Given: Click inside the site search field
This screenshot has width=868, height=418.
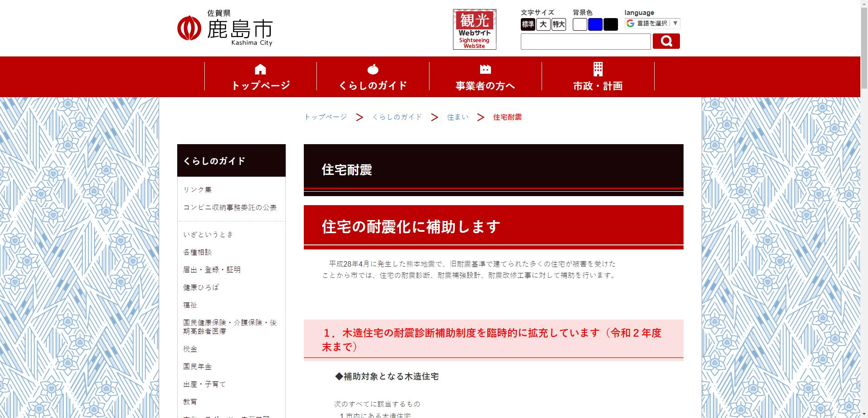Looking at the screenshot, I should 585,41.
